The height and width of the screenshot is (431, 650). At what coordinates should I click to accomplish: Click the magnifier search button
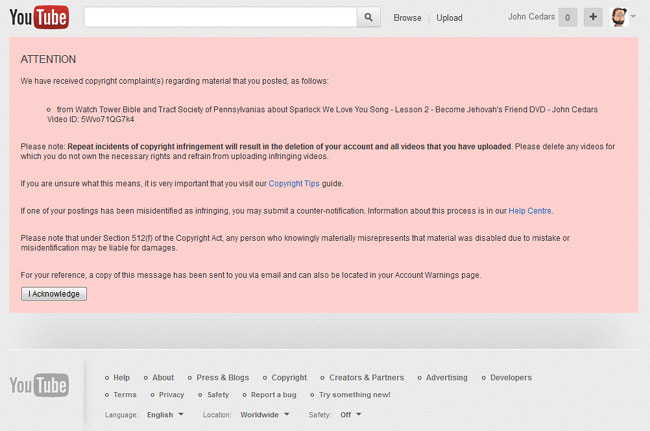[x=369, y=17]
